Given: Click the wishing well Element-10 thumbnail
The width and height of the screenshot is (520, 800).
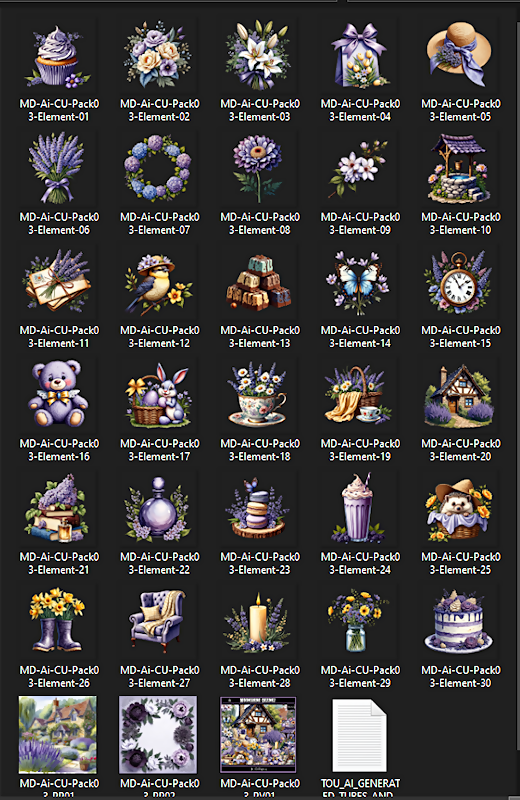Looking at the screenshot, I should click(x=460, y=168).
